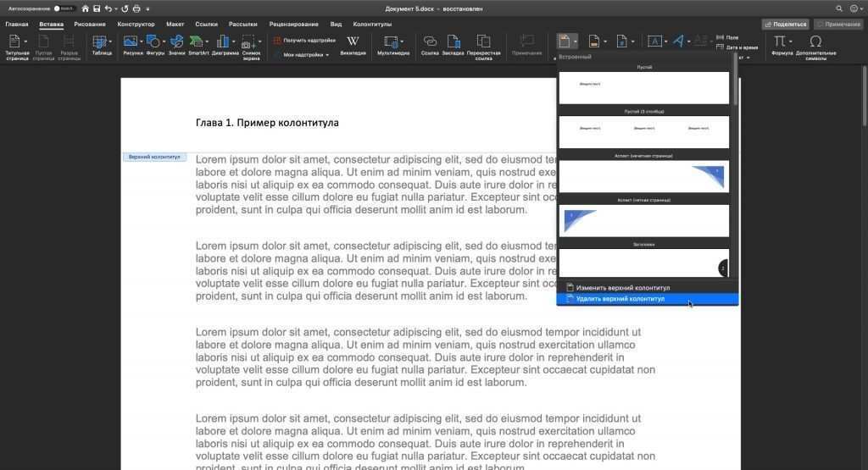This screenshot has height=470, width=868.
Task: Click the Рисунки pictures icon
Action: click(130, 41)
